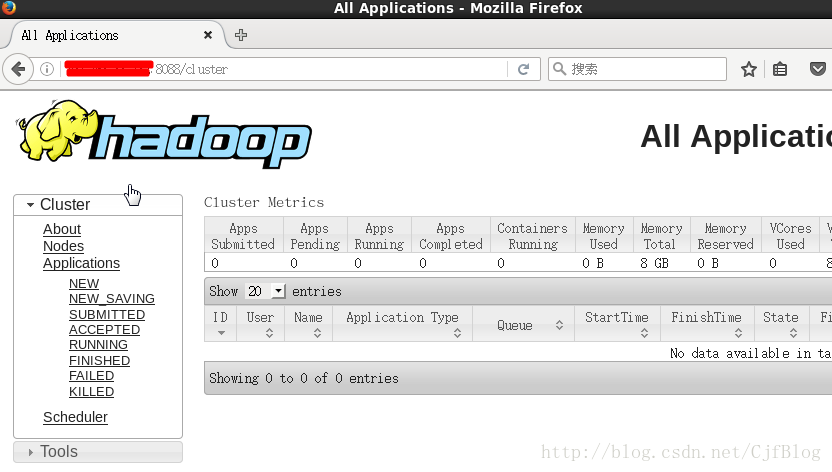Sort the table by FinishTime column
The height and width of the screenshot is (472, 832).
pos(707,324)
